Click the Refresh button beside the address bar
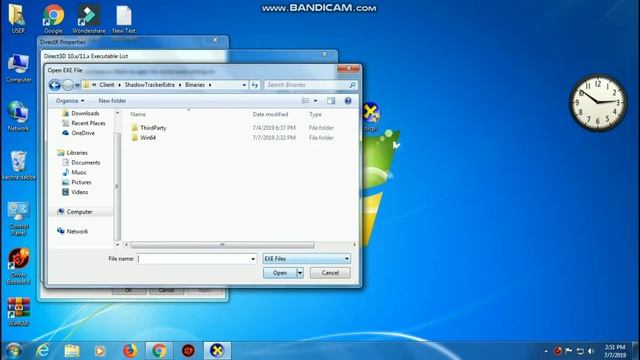Screen dimensions: 640x360 [x=255, y=85]
